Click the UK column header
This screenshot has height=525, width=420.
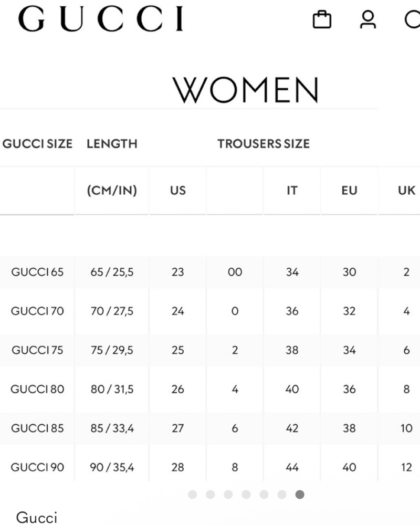pyautogui.click(x=406, y=191)
